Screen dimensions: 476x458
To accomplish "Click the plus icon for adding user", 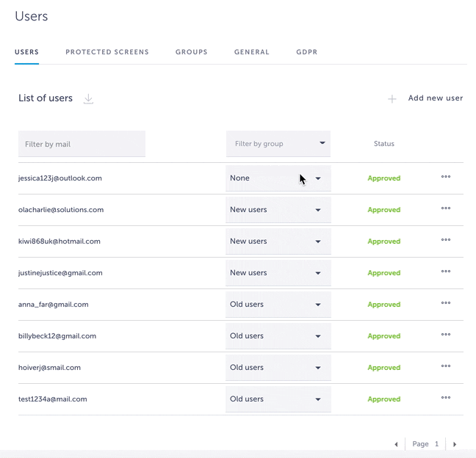I will click(392, 98).
